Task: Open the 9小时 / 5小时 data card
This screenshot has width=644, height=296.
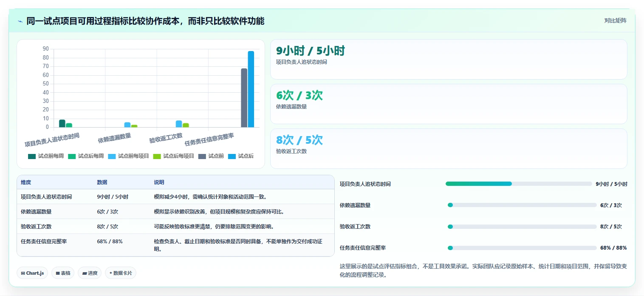Action: click(x=449, y=59)
